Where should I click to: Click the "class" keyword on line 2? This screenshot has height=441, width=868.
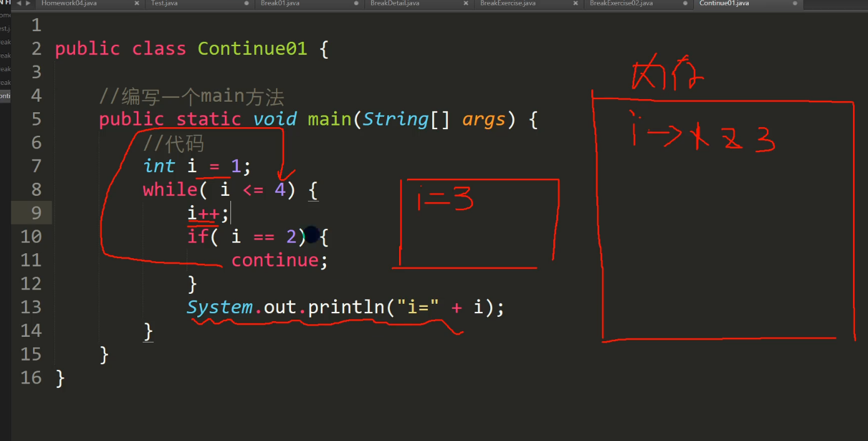(x=159, y=49)
